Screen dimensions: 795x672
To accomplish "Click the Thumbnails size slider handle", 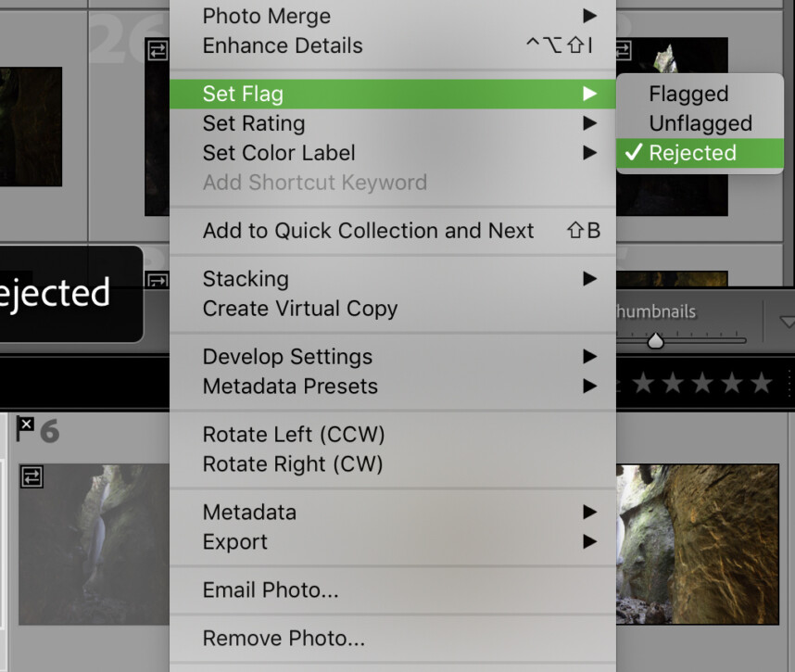I will point(655,339).
